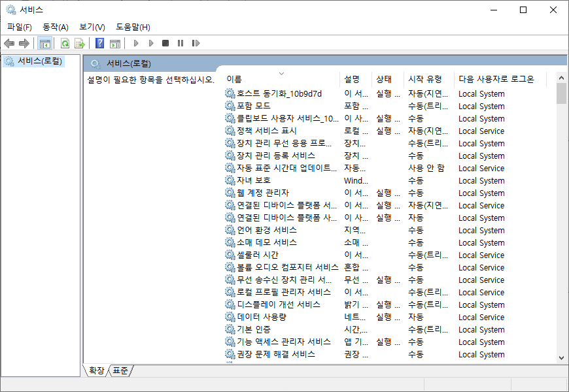Click gear icon beside 셀룰러 시간
The image size is (569, 392).
point(230,255)
